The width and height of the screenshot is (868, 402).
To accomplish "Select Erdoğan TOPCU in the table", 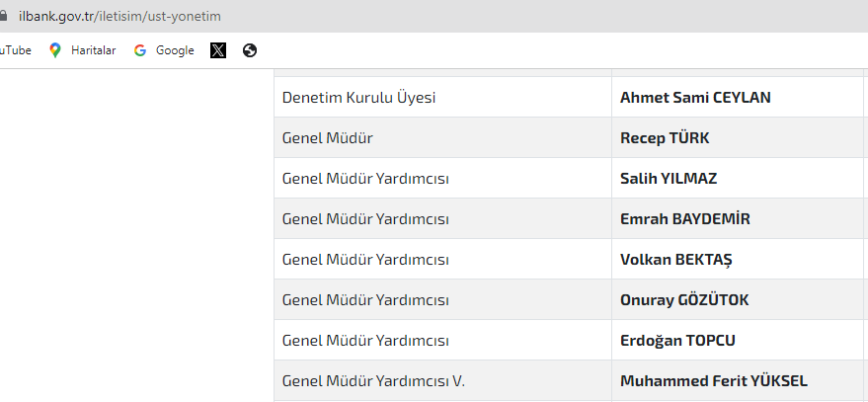I will [x=677, y=340].
